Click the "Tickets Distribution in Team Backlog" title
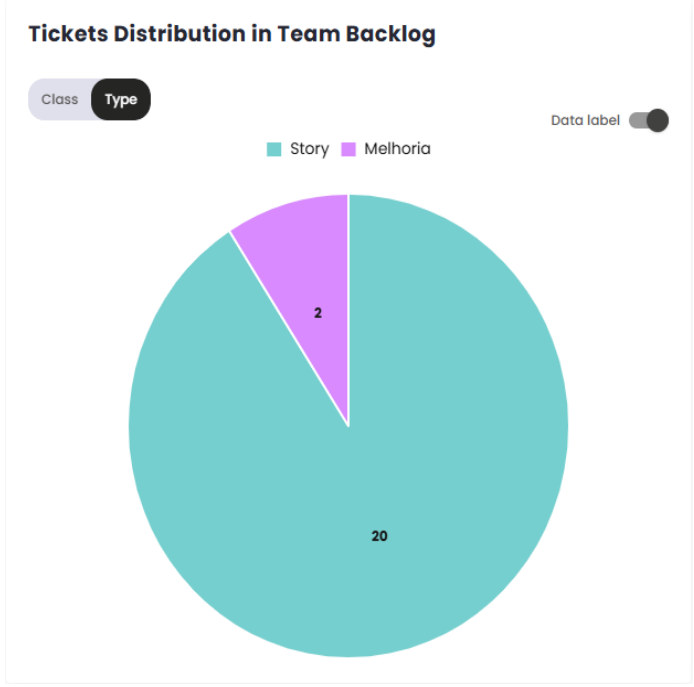 point(232,34)
